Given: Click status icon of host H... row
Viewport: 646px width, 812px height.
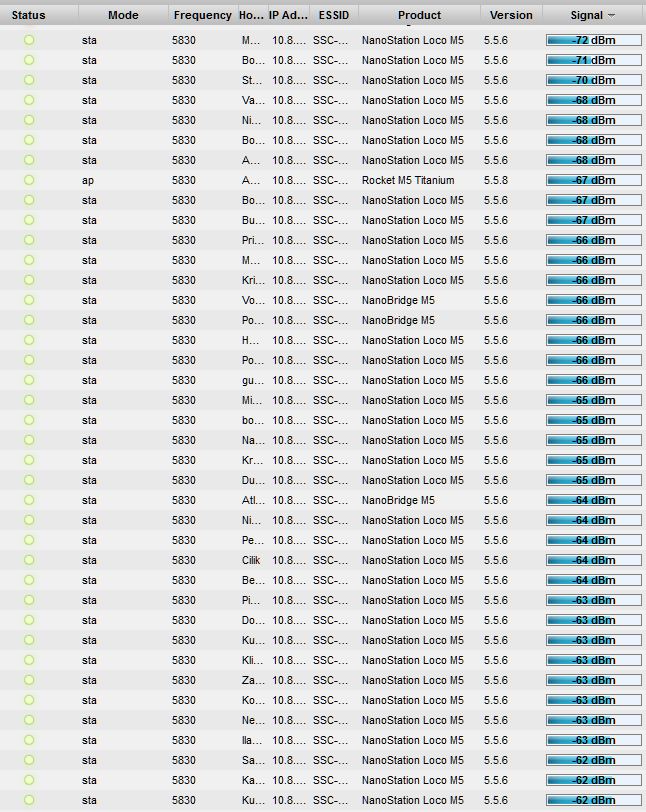Looking at the screenshot, I should [x=29, y=340].
